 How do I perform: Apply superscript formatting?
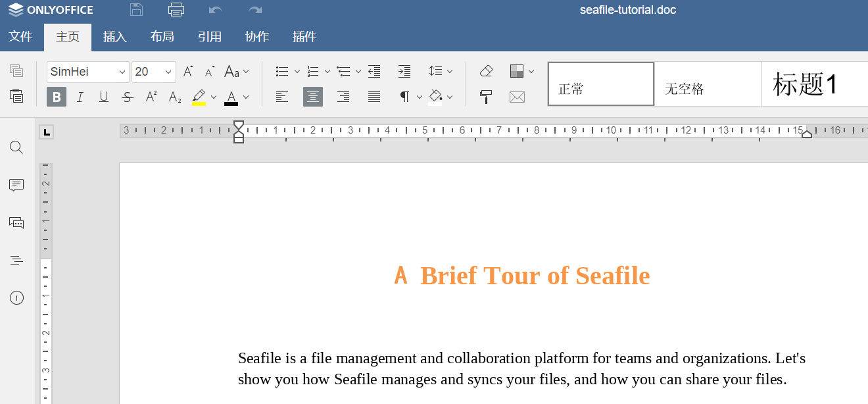pos(151,97)
